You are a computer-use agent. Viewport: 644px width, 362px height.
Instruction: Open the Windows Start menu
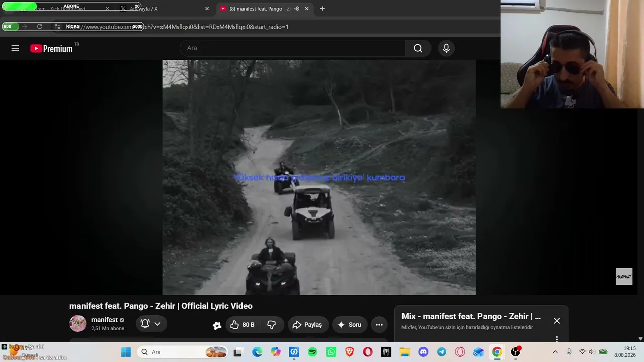(126, 352)
